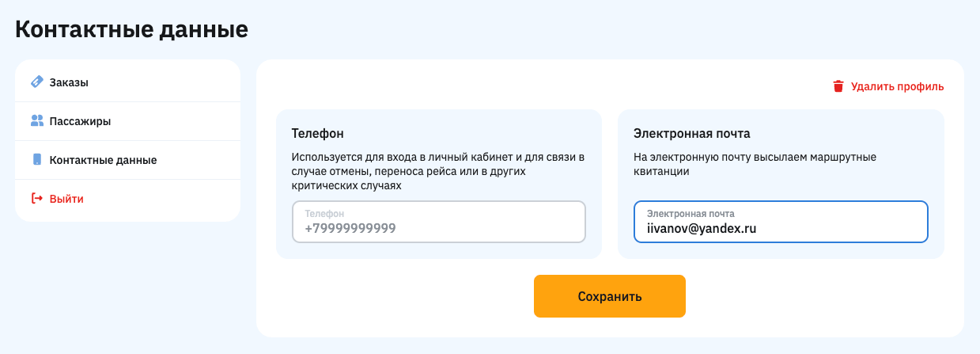Viewport: 980px width, 354px height.
Task: Click the phone usage description text
Action: pyautogui.click(x=438, y=171)
